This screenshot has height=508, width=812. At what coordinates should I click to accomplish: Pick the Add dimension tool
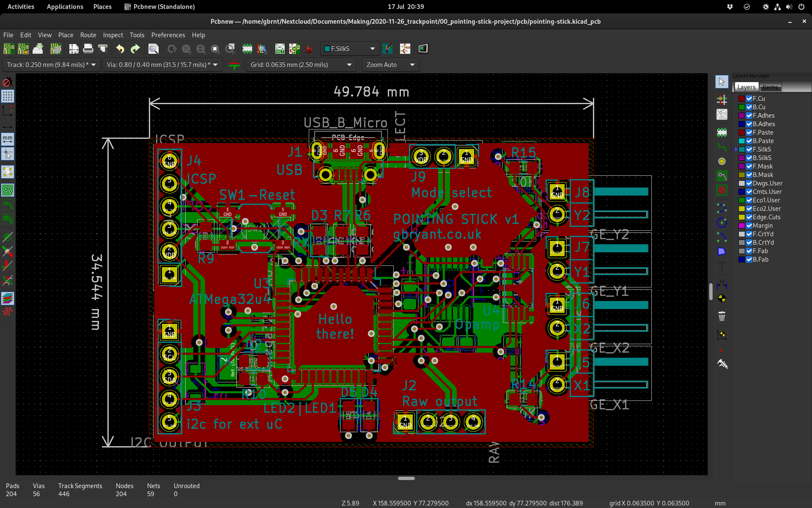click(722, 284)
